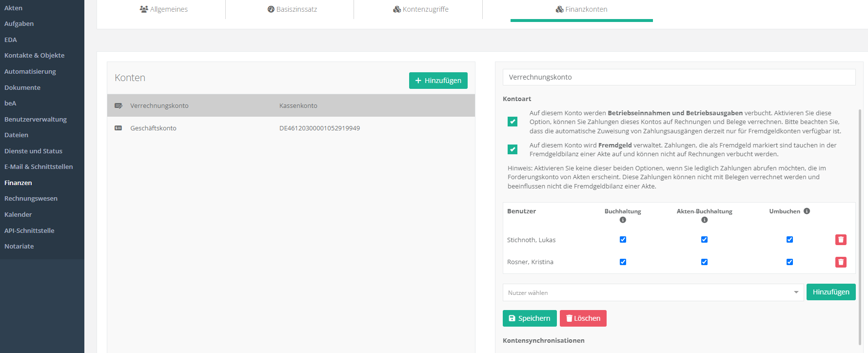Switch to the Basiszinssatz tab

(292, 9)
